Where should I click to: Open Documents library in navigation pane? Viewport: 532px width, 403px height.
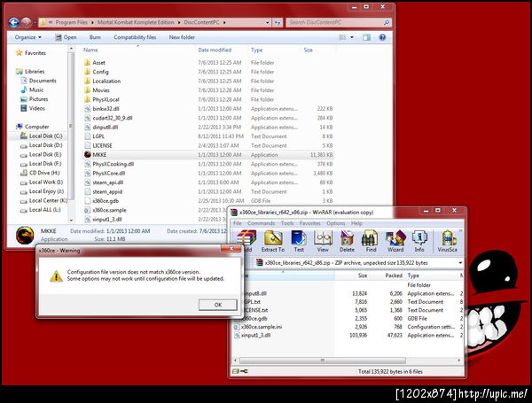pos(43,81)
